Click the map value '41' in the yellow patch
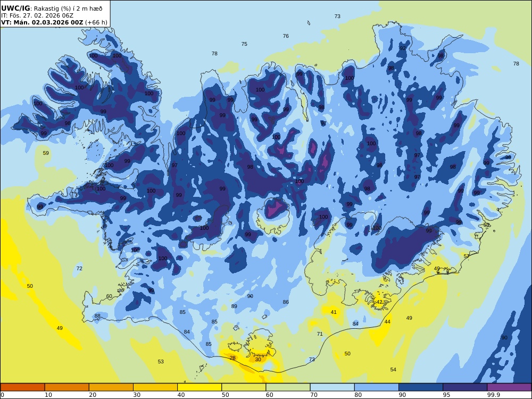The height and width of the screenshot is (399, 532). click(x=334, y=312)
